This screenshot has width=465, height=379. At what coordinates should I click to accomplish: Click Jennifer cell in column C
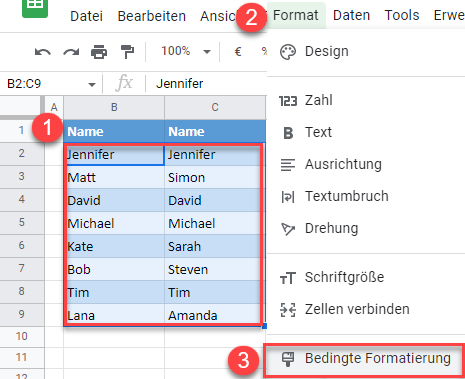(215, 154)
